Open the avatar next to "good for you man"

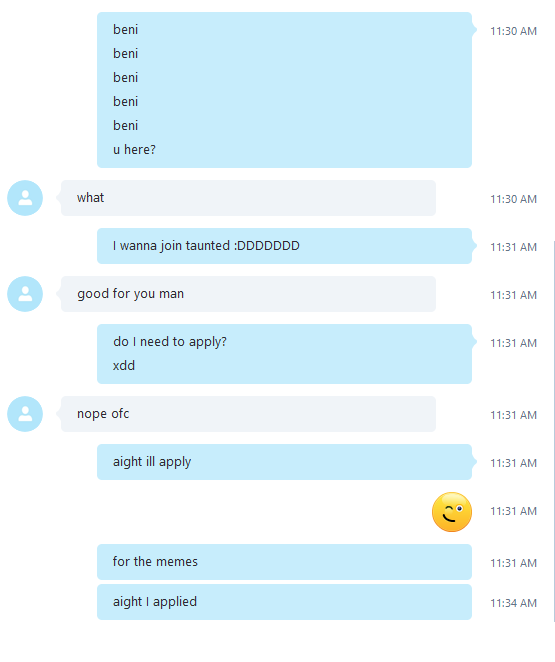click(25, 294)
